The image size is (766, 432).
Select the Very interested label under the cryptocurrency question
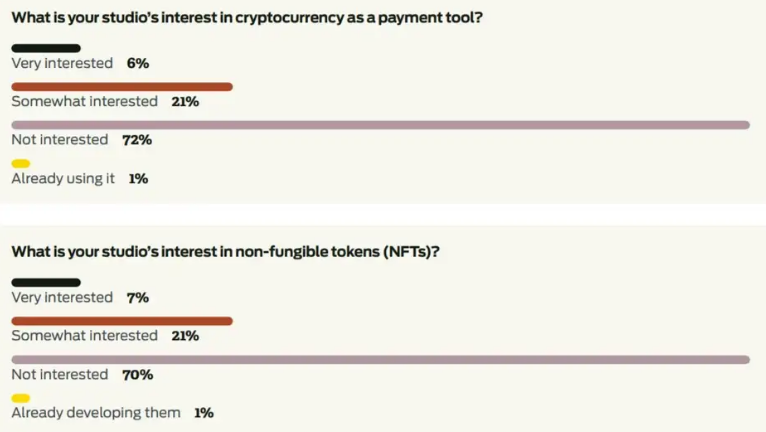62,64
